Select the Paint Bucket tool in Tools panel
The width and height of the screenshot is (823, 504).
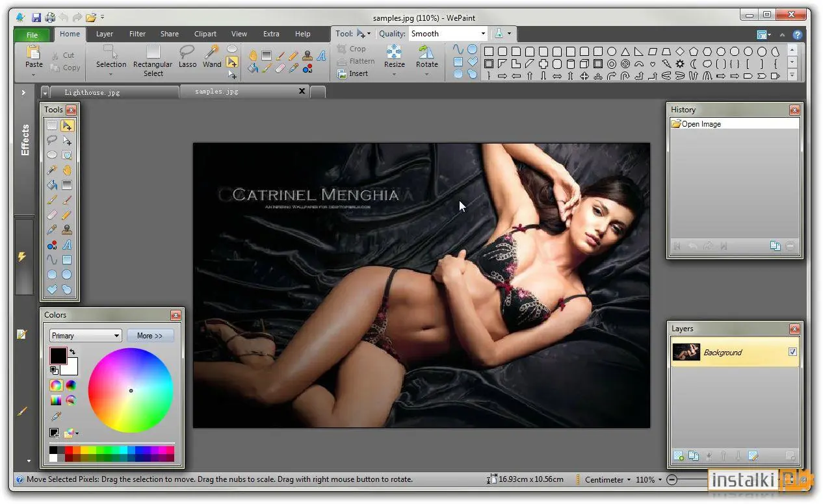(52, 185)
